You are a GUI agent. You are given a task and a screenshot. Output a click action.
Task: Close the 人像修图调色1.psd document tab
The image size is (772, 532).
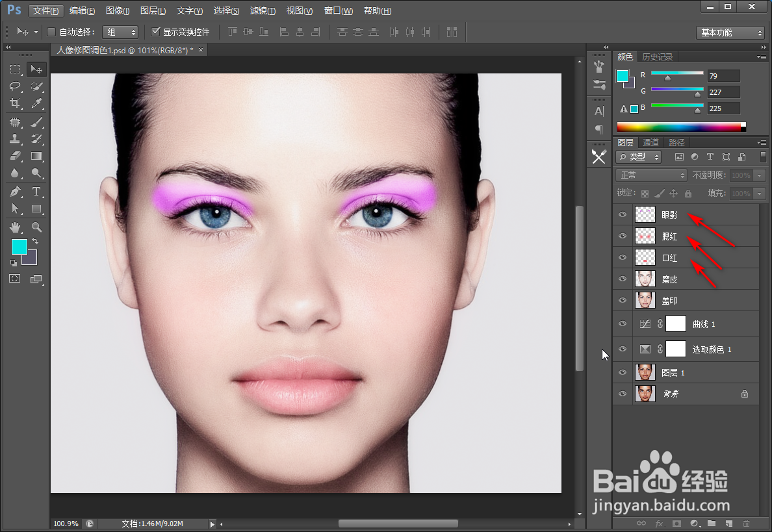click(x=200, y=50)
